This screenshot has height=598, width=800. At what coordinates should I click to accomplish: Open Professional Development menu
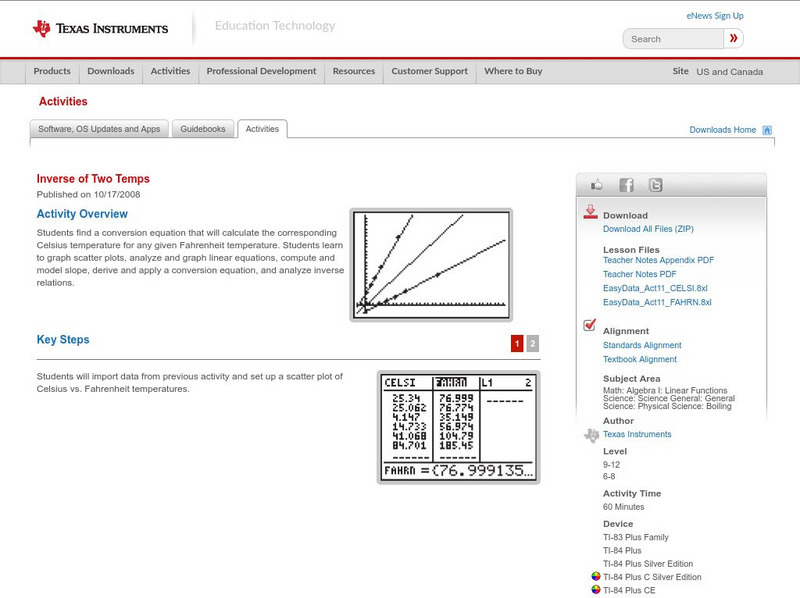click(261, 71)
